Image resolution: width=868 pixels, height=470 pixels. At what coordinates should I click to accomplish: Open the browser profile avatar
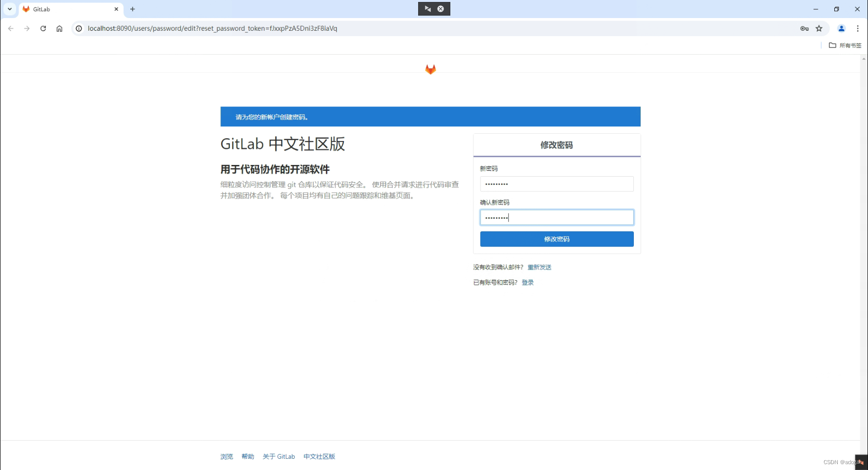tap(841, 28)
